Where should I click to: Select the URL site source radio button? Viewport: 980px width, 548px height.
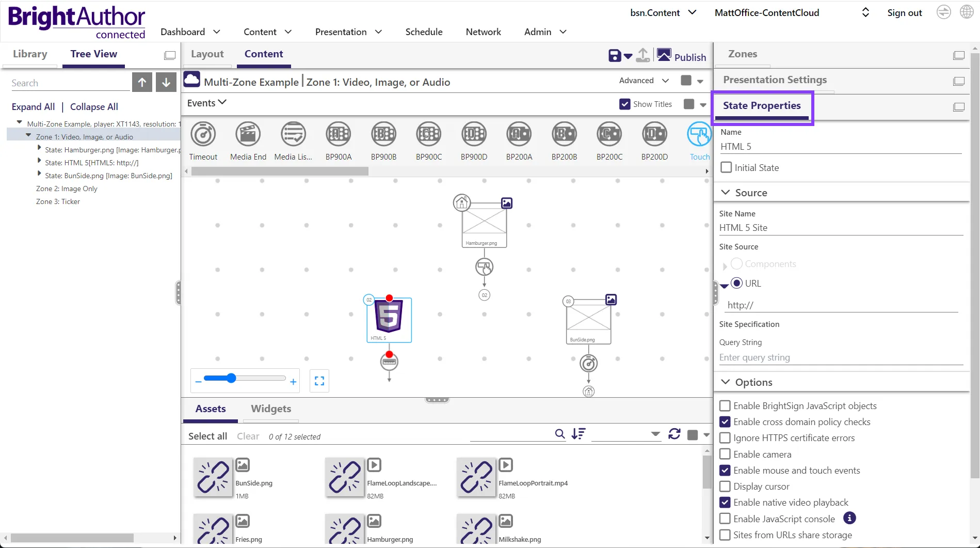[x=736, y=283]
